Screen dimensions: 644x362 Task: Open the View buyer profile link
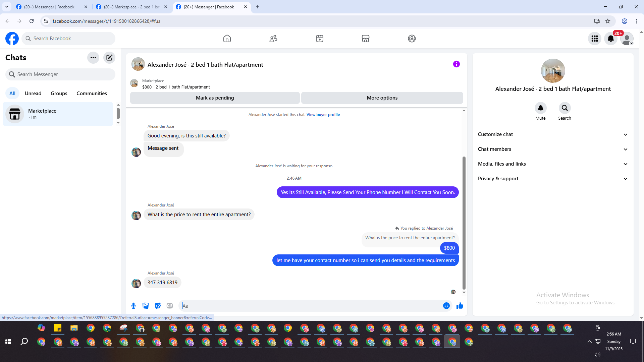pos(323,115)
